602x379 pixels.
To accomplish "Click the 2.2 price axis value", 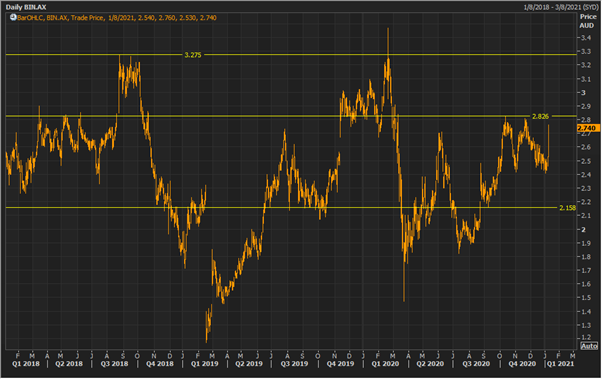I will click(585, 202).
